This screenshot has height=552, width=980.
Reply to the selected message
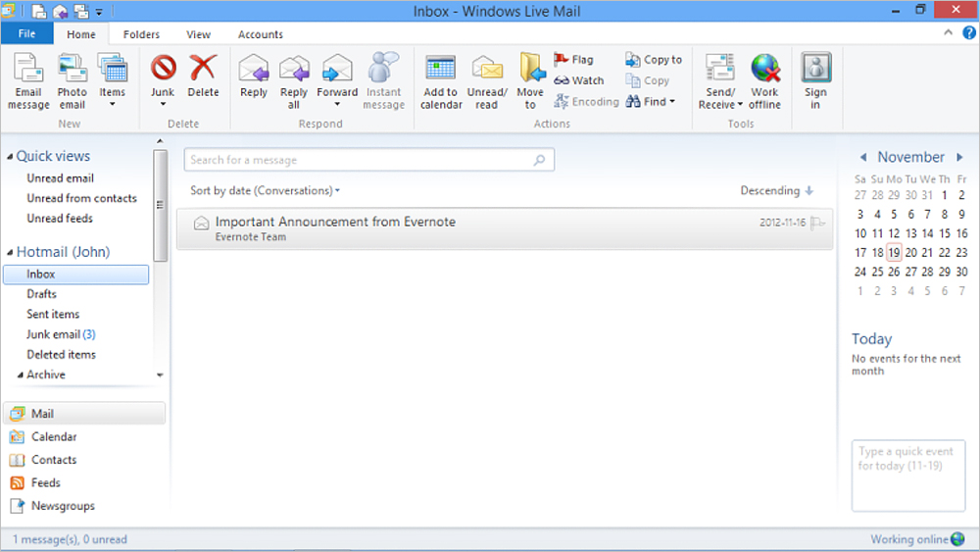tap(254, 76)
